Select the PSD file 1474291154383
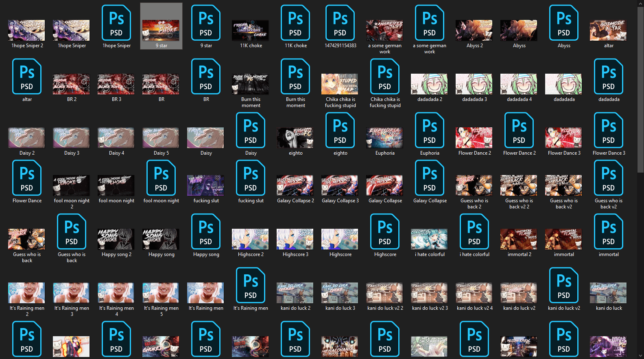 tap(340, 23)
